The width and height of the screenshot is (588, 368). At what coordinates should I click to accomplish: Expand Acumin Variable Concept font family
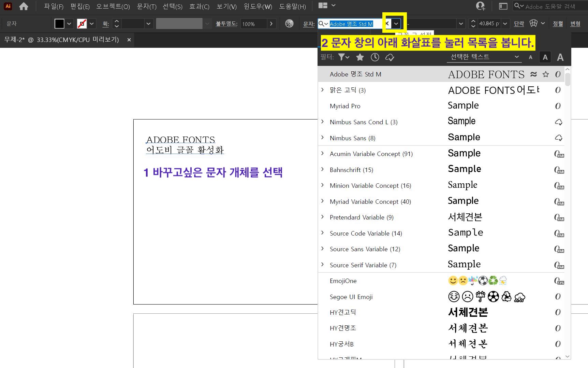323,153
